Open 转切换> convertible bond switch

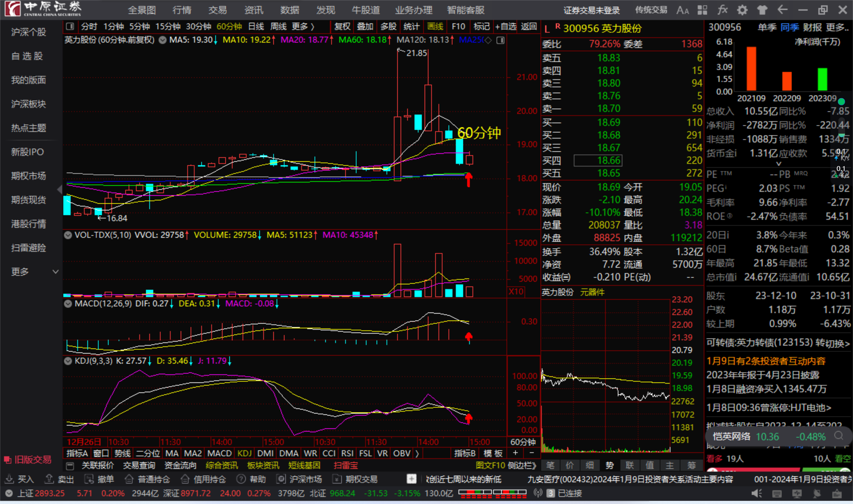pos(833,343)
